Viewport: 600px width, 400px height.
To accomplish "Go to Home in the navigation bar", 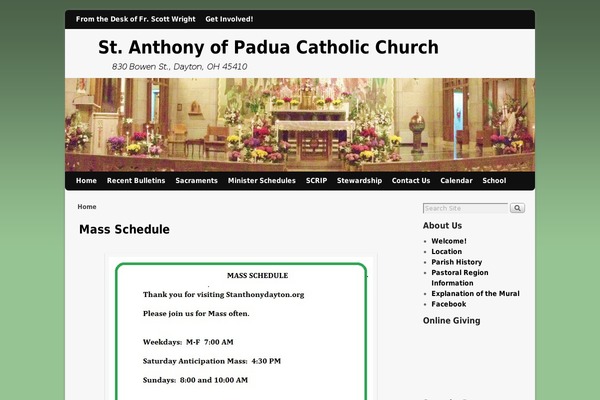I will (86, 181).
